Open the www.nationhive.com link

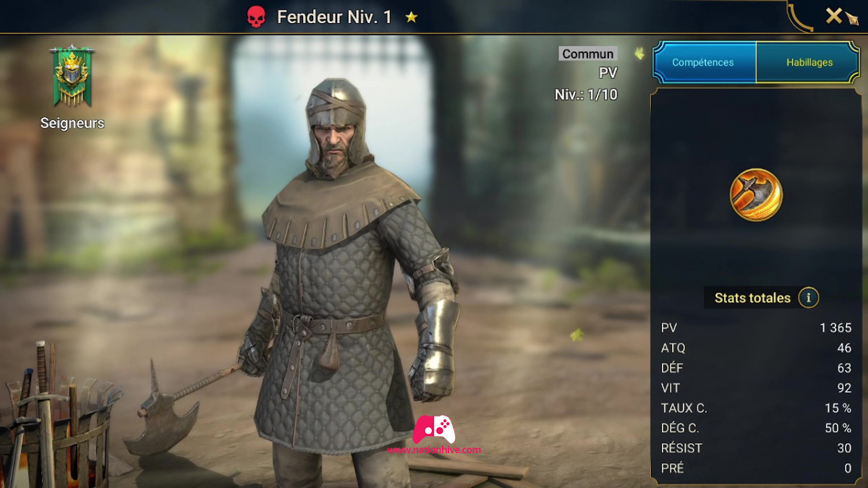(434, 450)
